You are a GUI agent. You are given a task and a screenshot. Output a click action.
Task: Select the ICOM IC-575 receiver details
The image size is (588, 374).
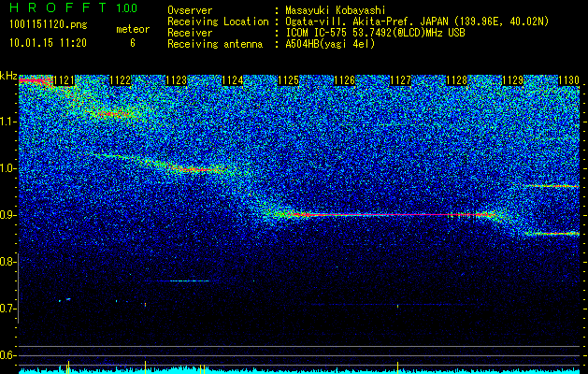click(375, 33)
